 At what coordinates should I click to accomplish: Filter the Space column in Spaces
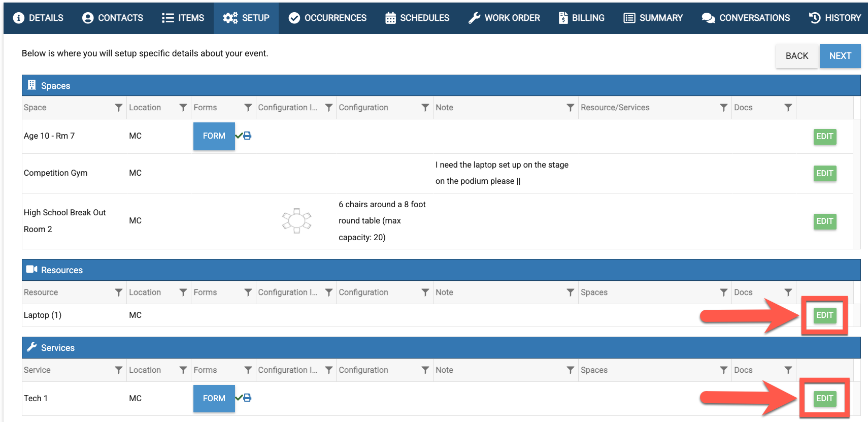[119, 108]
